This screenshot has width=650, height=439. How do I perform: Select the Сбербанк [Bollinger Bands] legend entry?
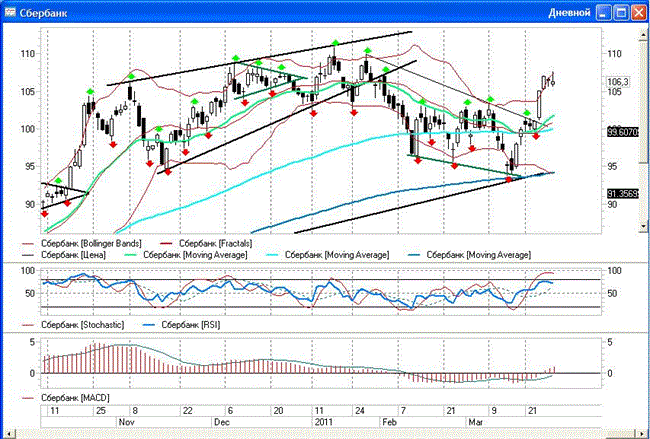click(x=82, y=243)
